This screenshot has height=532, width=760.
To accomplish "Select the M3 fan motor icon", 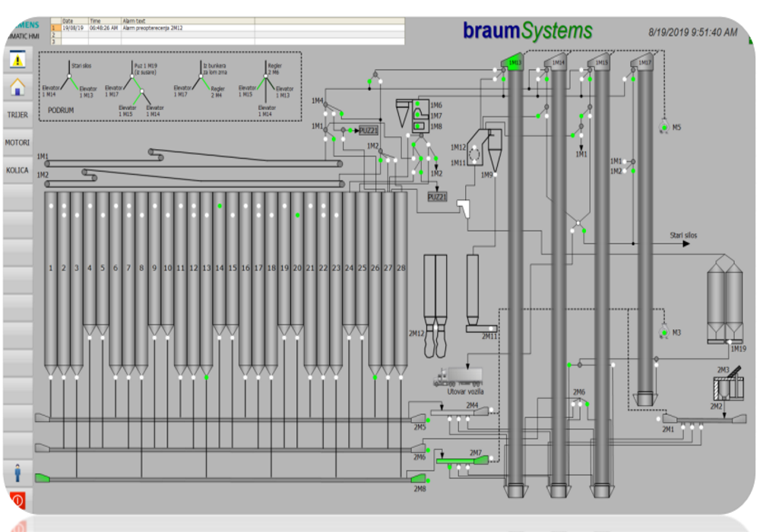I will click(663, 332).
